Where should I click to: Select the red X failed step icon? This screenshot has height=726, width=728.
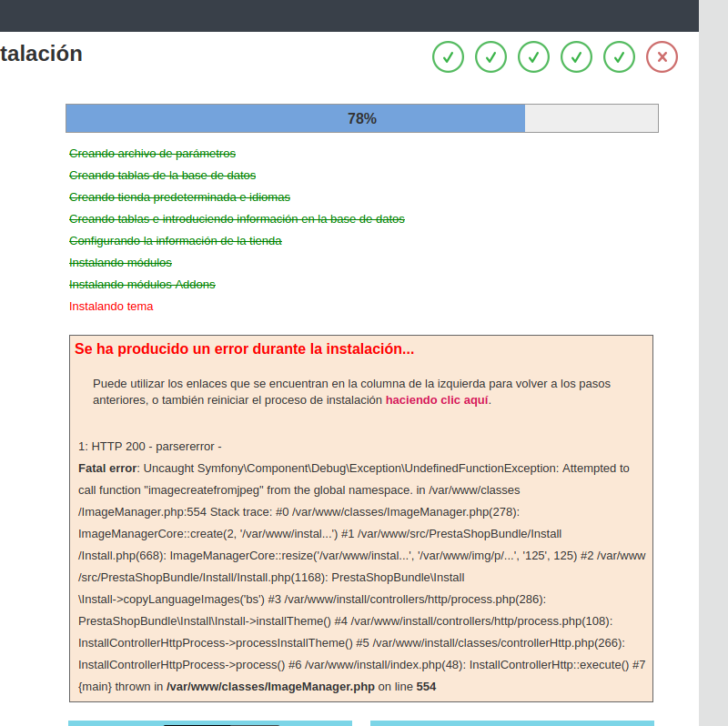(662, 56)
